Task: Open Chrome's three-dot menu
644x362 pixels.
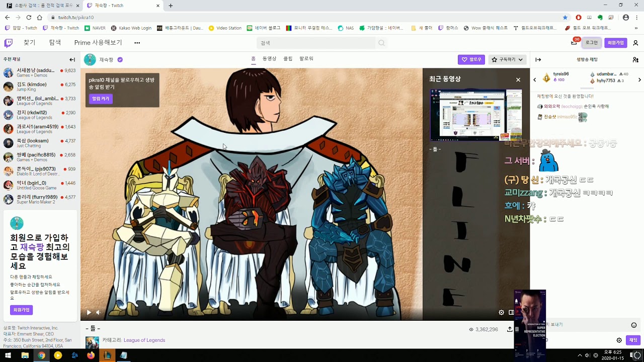Action: click(x=636, y=17)
